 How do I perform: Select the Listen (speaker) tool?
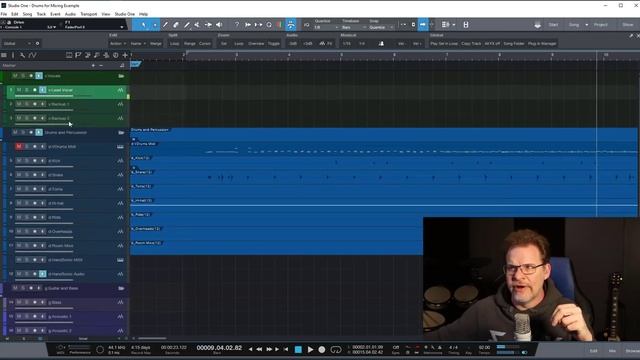pos(219,25)
